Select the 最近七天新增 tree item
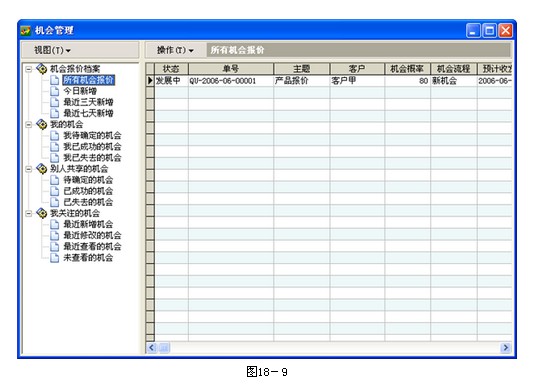534x389 pixels. pos(88,113)
